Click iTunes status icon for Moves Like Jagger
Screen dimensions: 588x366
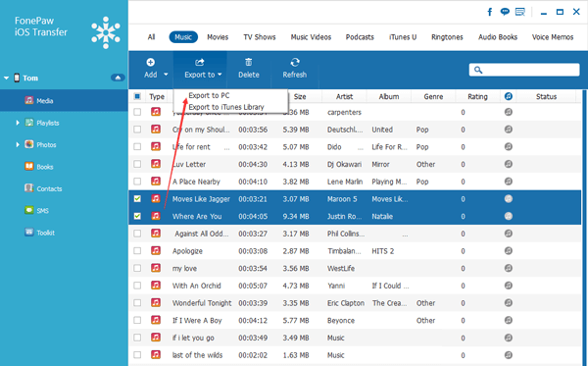tap(508, 198)
